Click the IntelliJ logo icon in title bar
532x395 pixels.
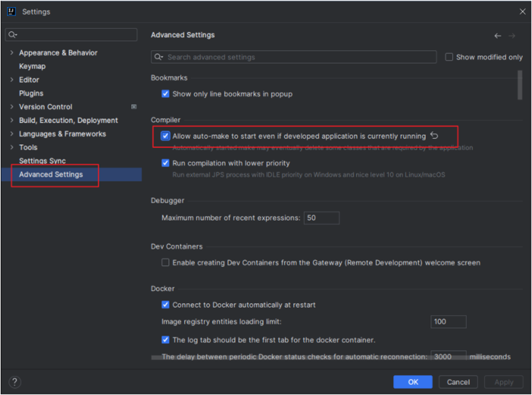[x=11, y=12]
